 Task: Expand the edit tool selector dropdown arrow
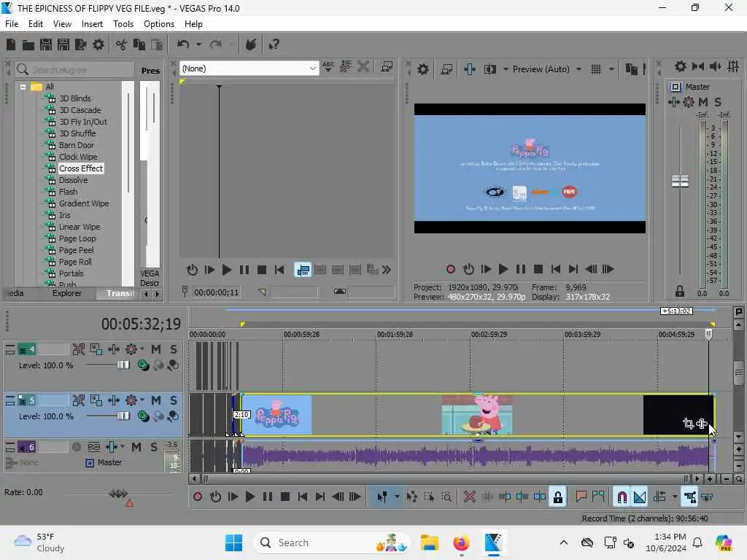coord(397,497)
